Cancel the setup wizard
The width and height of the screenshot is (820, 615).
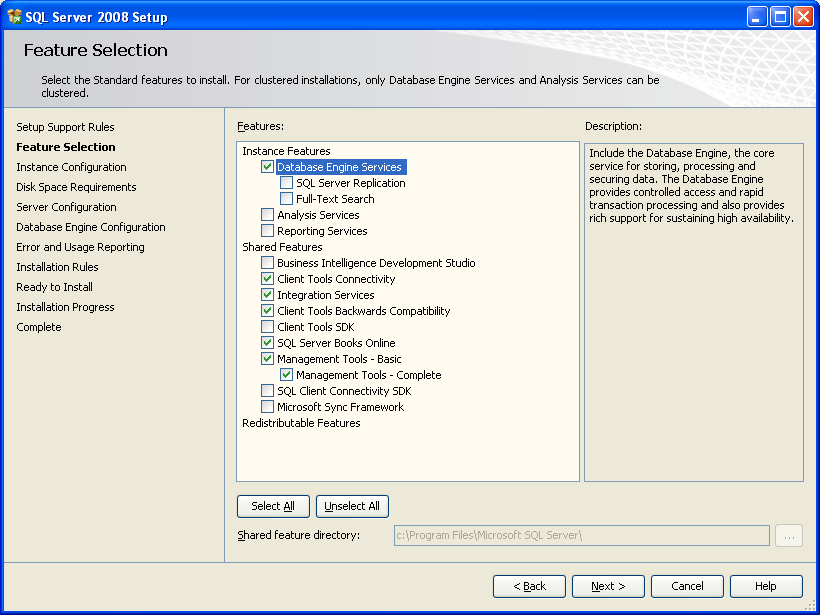(x=687, y=586)
